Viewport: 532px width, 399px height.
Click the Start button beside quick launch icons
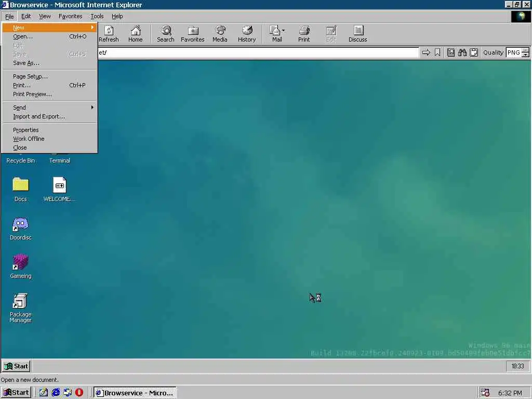16,393
